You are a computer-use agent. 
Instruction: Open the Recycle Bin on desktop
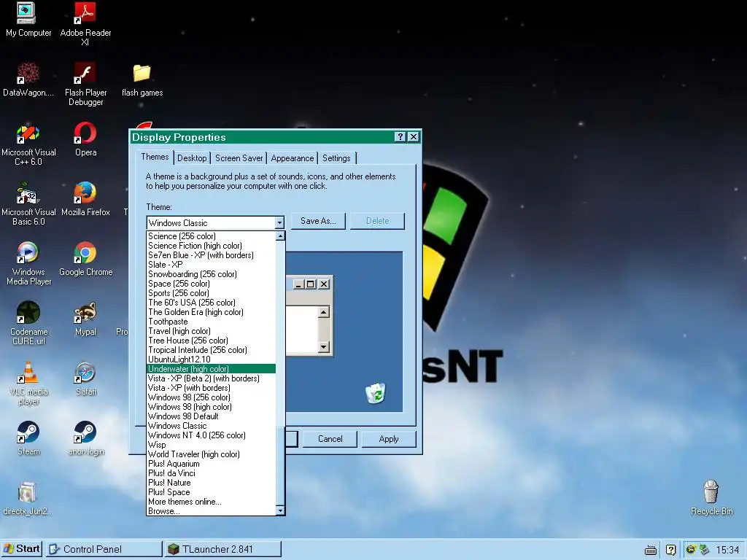pyautogui.click(x=711, y=497)
